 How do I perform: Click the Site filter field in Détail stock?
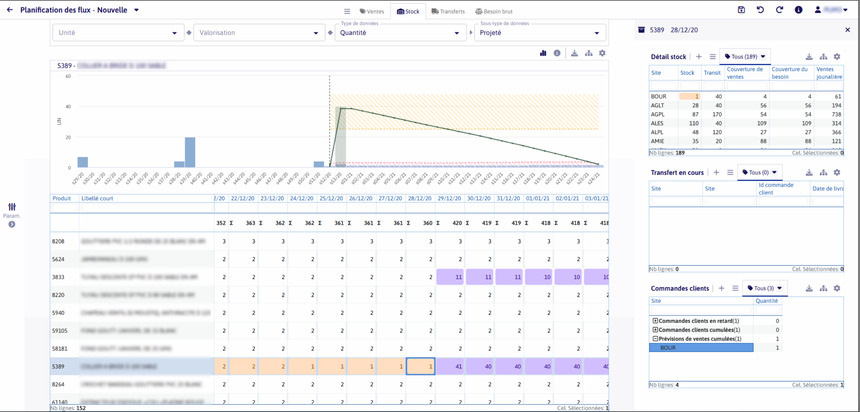pos(664,85)
